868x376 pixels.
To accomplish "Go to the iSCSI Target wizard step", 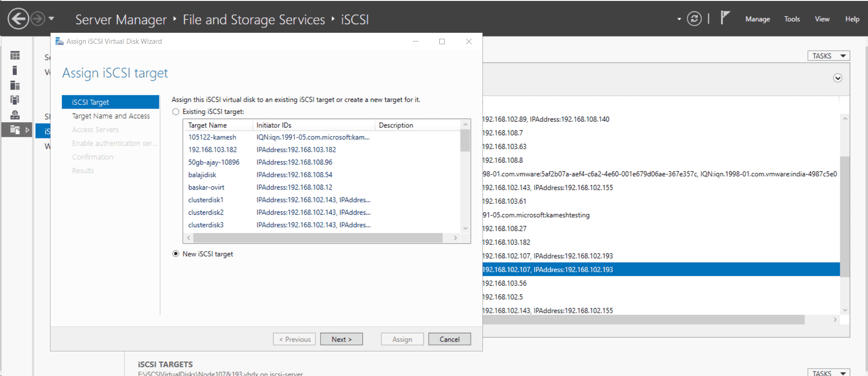I will point(111,102).
